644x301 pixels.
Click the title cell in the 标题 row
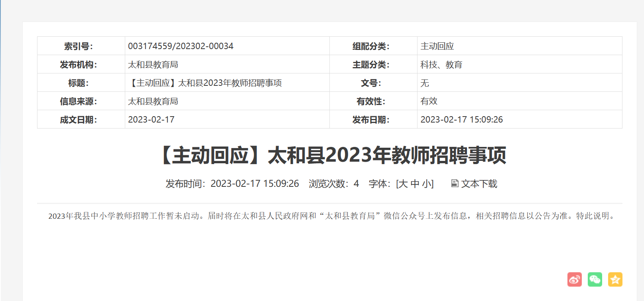pos(205,83)
